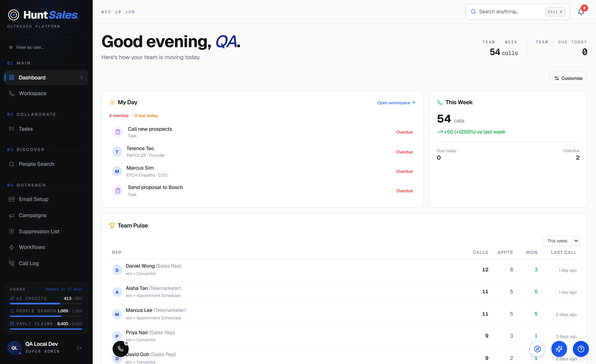The height and width of the screenshot is (364, 596).
Task: Click the trophy icon next to Team Pulse
Action: click(x=112, y=225)
